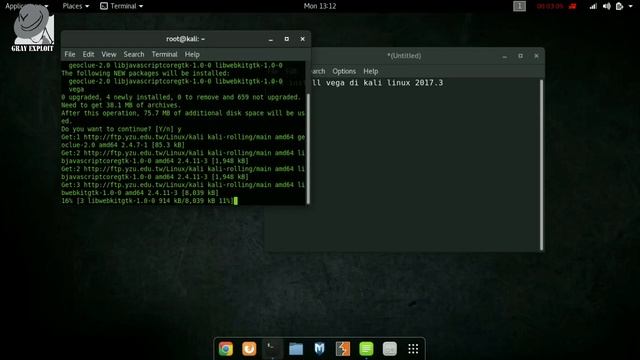The height and width of the screenshot is (360, 640).
Task: Open the Places menu
Action: (x=76, y=6)
